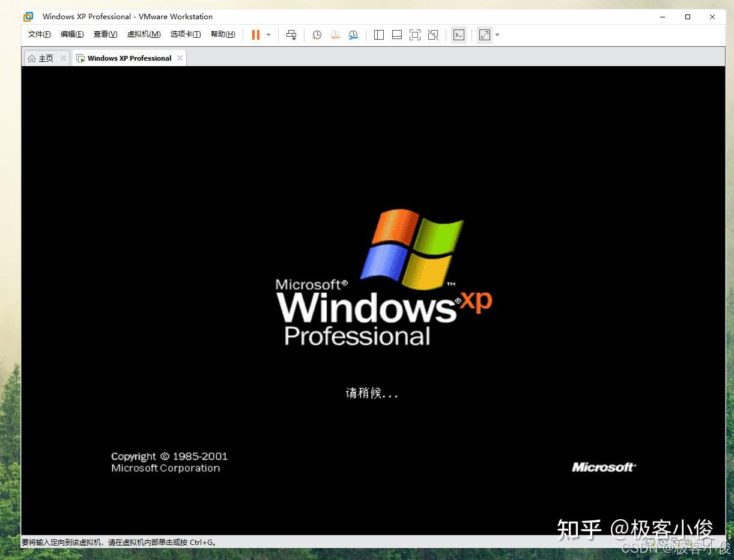
Task: Toggle the thumbnail bar visibility
Action: [397, 35]
